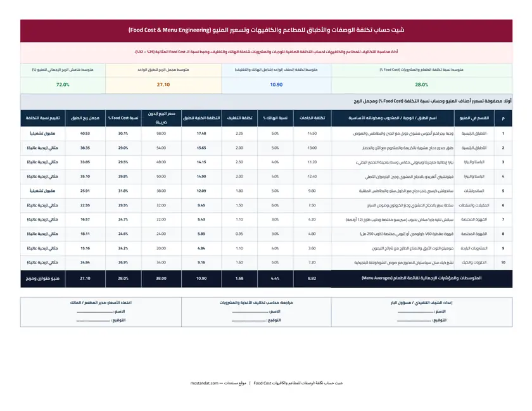Select the 10.90 value in the blue summary card
Screen dimensions: 532x411
[276, 85]
